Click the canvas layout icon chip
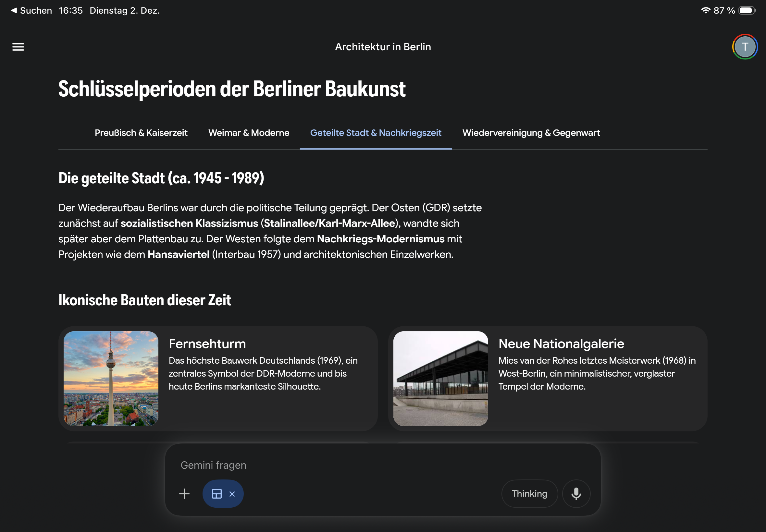766x532 pixels. pos(217,494)
